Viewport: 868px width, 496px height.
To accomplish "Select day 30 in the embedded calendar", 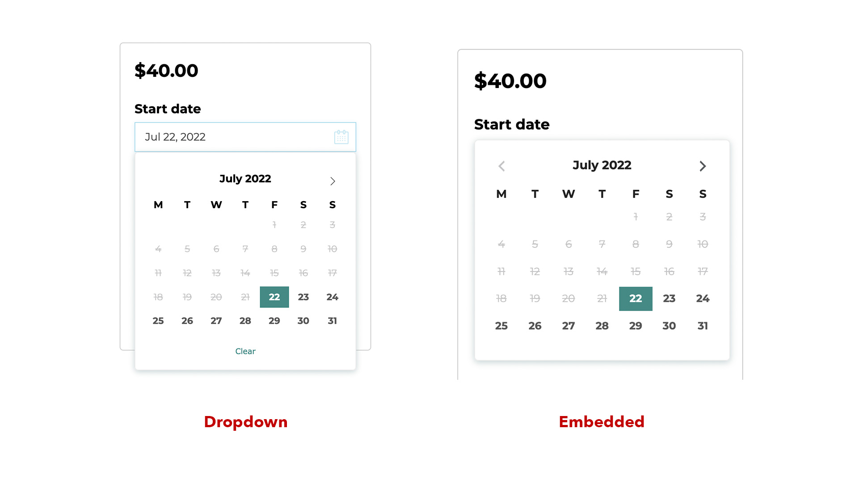I will click(x=669, y=326).
